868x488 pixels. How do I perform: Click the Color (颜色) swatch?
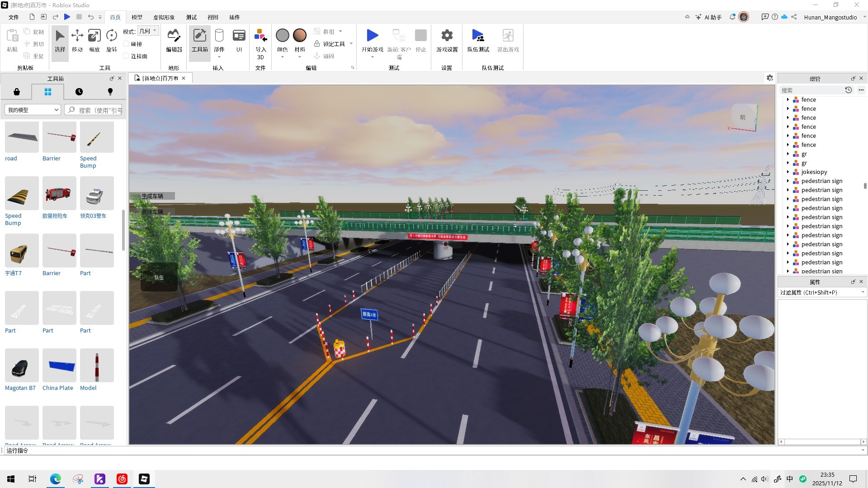click(282, 36)
